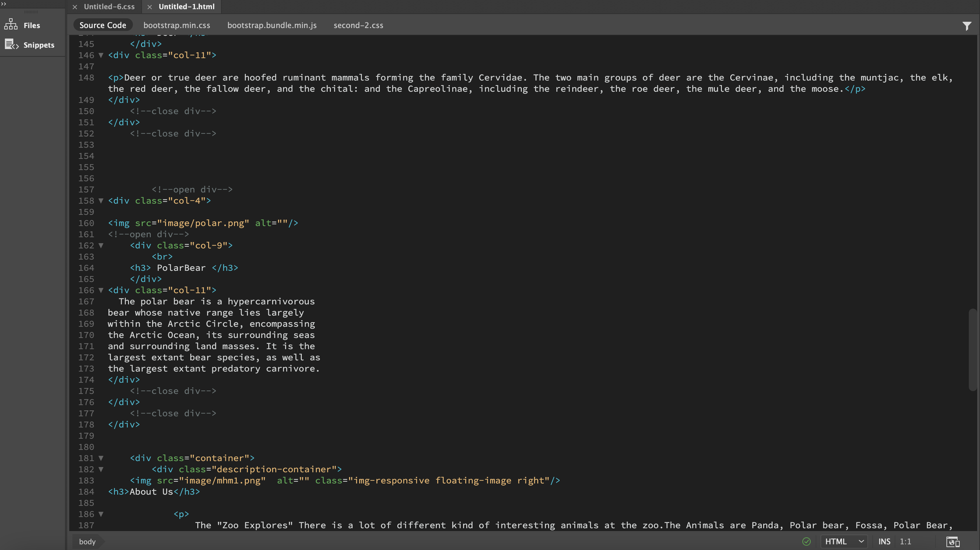Switch to the Untitled-6.css document tab
This screenshot has height=550, width=980.
coord(109,7)
